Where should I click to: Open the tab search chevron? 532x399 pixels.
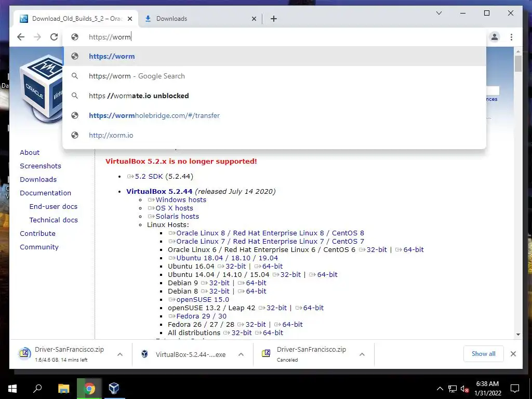coord(438,13)
